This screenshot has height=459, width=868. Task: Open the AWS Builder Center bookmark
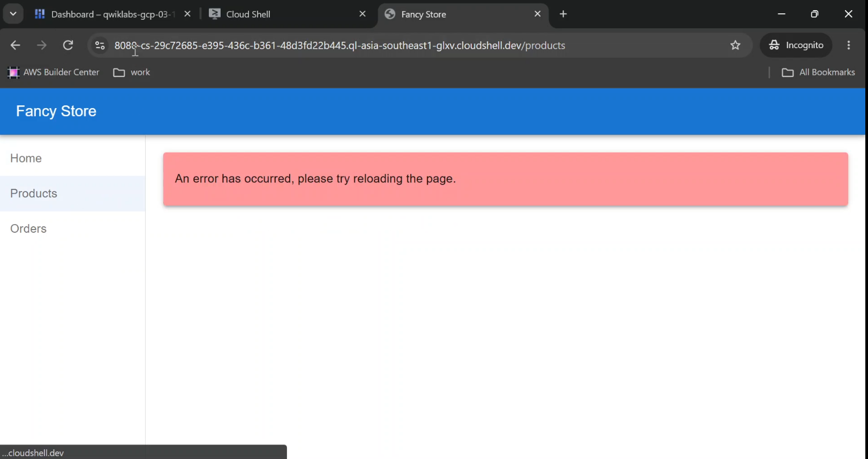(54, 72)
